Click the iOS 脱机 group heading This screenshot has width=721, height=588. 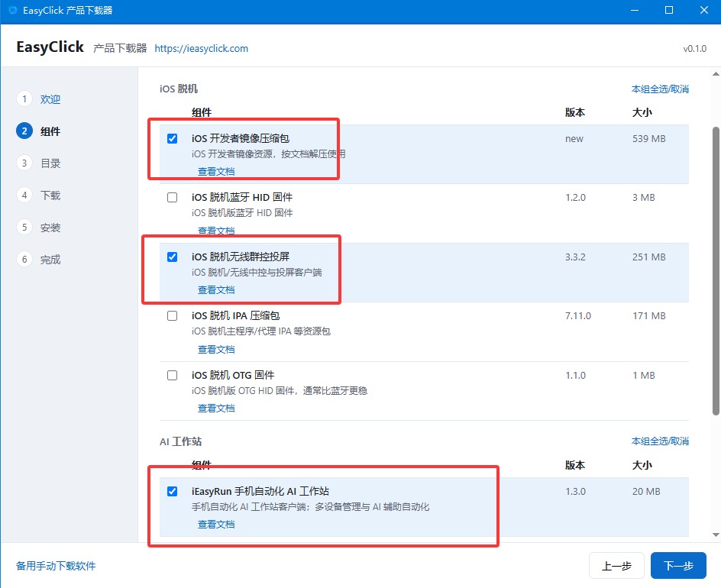click(179, 89)
